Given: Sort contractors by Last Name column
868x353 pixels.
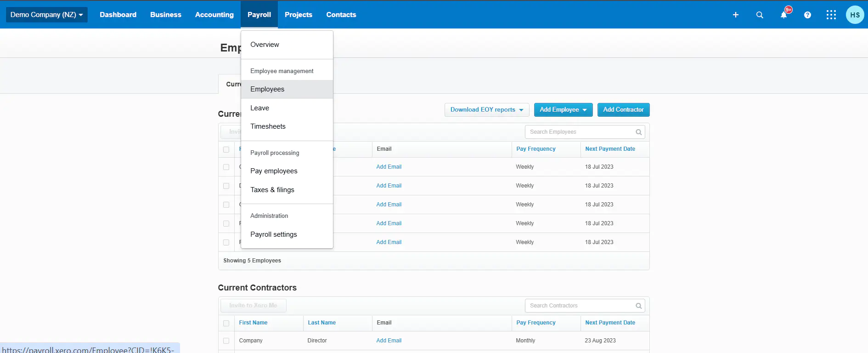Looking at the screenshot, I should pyautogui.click(x=321, y=323).
